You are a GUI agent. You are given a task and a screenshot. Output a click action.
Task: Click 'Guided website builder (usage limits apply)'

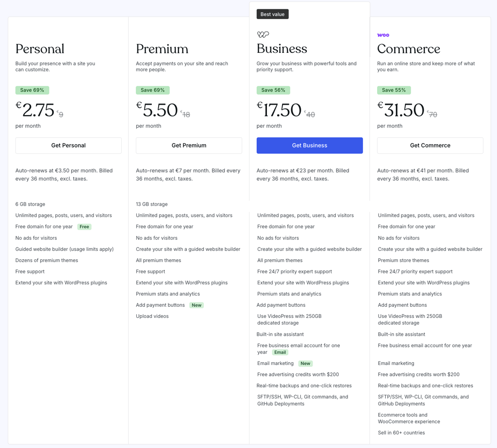click(x=65, y=249)
